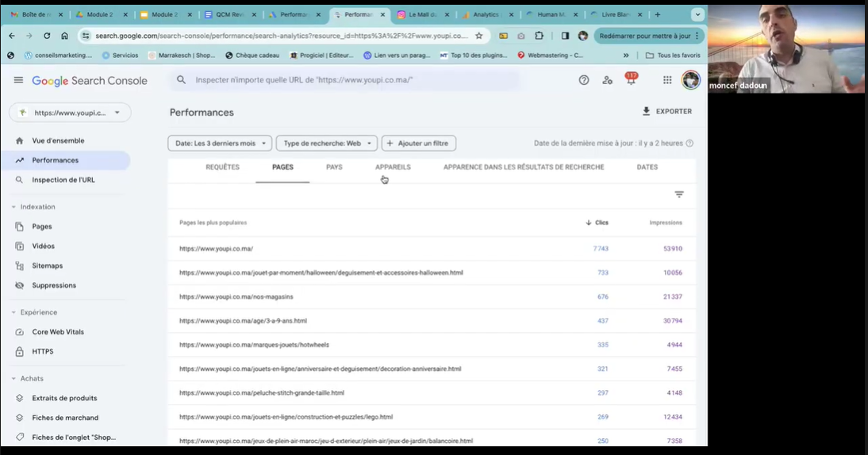Click Ajouter un filtre button
The height and width of the screenshot is (455, 868).
(x=418, y=143)
